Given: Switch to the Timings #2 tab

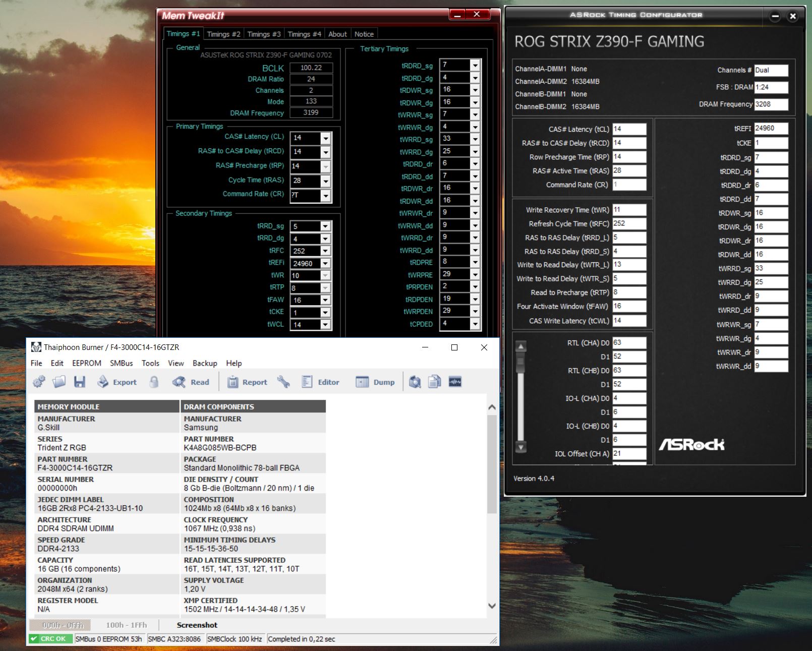Looking at the screenshot, I should tap(223, 34).
